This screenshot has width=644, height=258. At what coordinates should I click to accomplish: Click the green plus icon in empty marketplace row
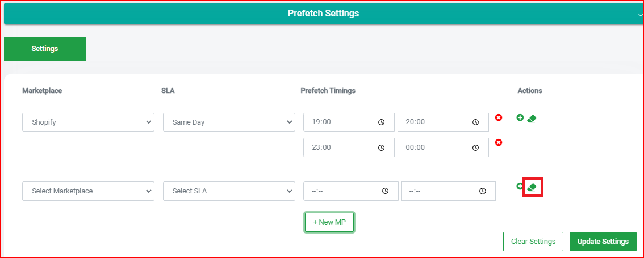pos(520,186)
